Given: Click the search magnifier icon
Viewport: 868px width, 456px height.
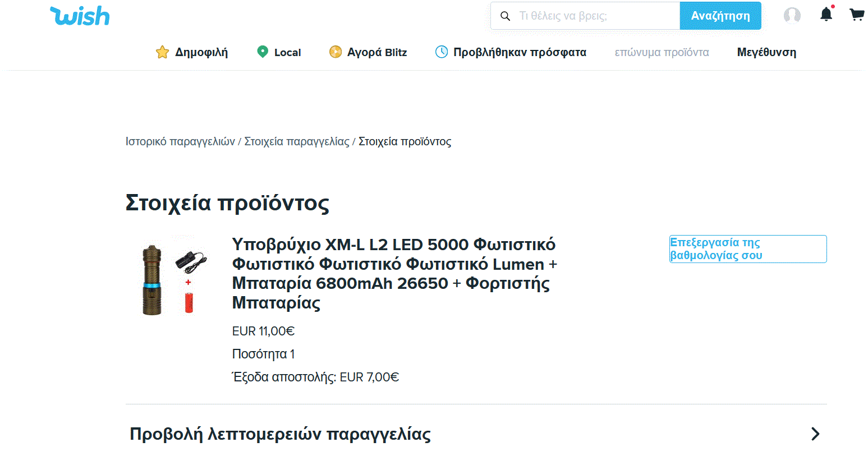Looking at the screenshot, I should 505,16.
